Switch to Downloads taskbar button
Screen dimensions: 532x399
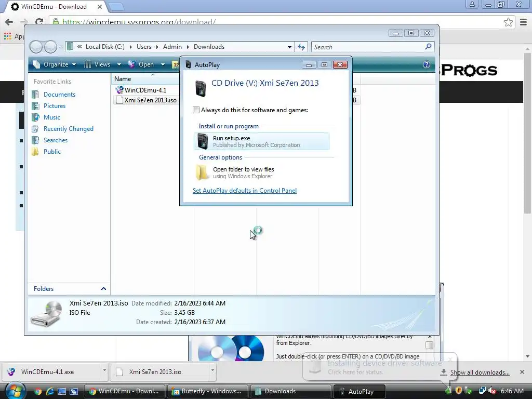coord(290,391)
